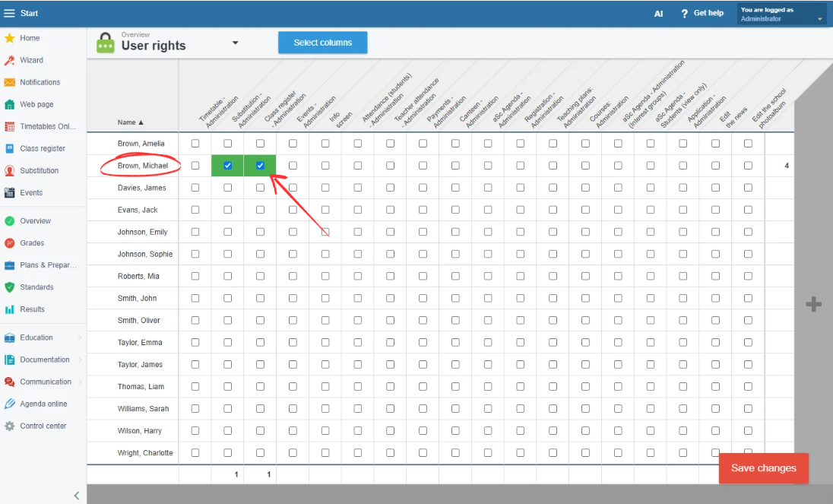Check Timetable administration for Brown, Amelia
833x504 pixels.
click(195, 144)
